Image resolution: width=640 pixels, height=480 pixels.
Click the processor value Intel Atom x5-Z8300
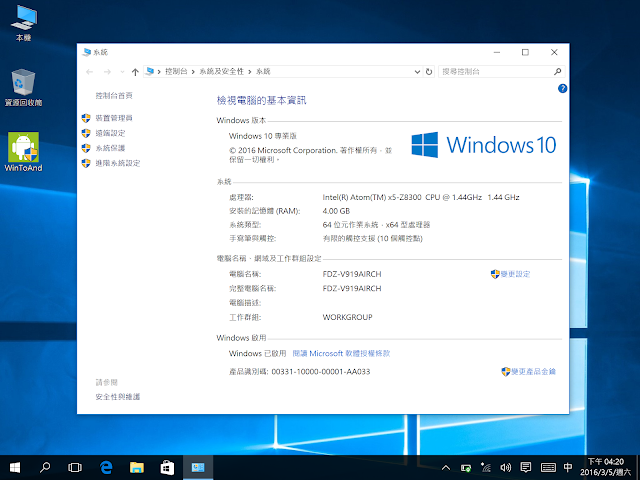421,197
